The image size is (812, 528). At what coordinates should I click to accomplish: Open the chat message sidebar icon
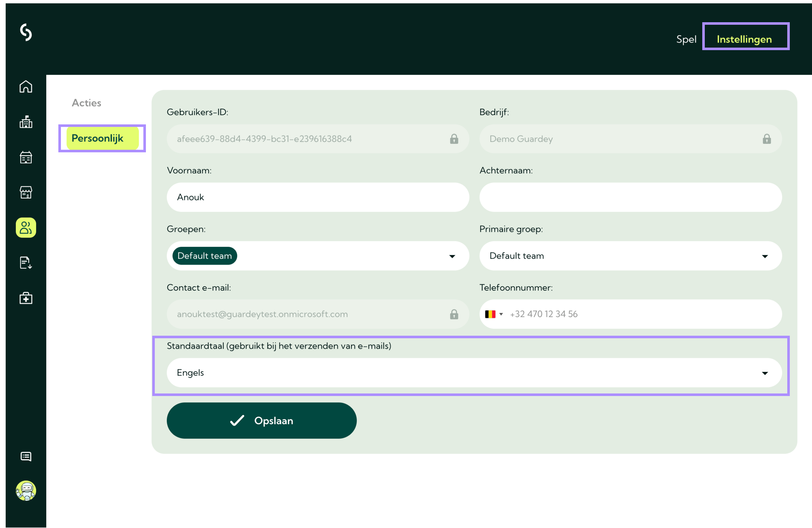26,456
